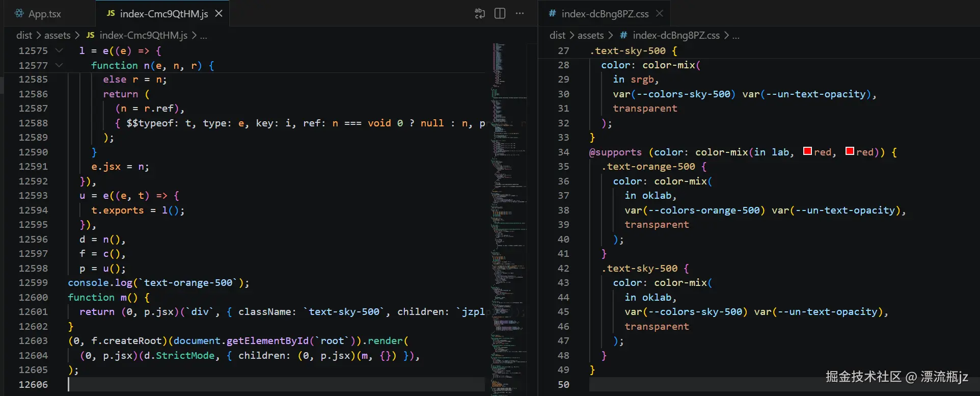980x396 pixels.
Task: Open the index-dcBng8PZ.css tab
Action: coord(604,14)
